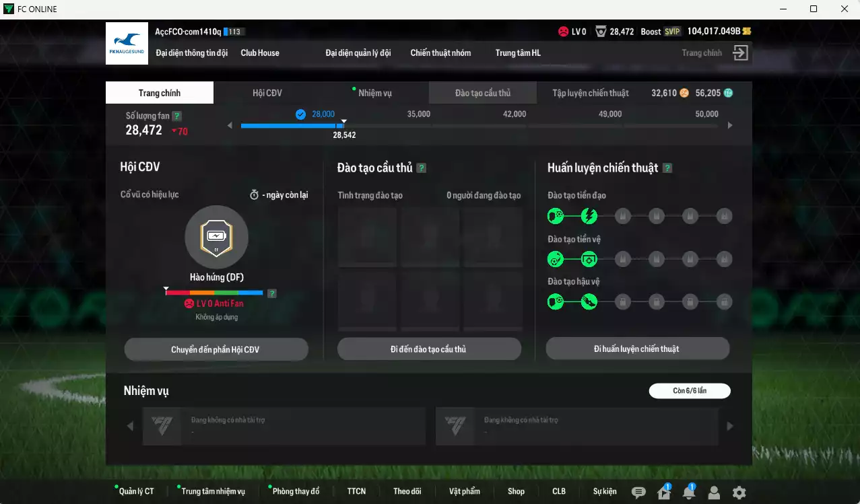Image resolution: width=860 pixels, height=504 pixels.
Task: Click help icon beside Đào tạo cầu thủ
Action: [421, 168]
